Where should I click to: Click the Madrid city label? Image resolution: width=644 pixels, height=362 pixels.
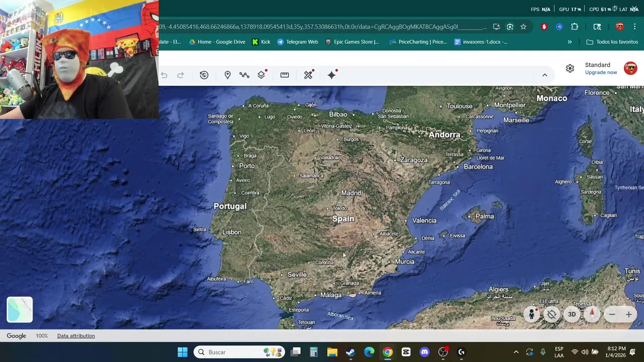pyautogui.click(x=351, y=193)
